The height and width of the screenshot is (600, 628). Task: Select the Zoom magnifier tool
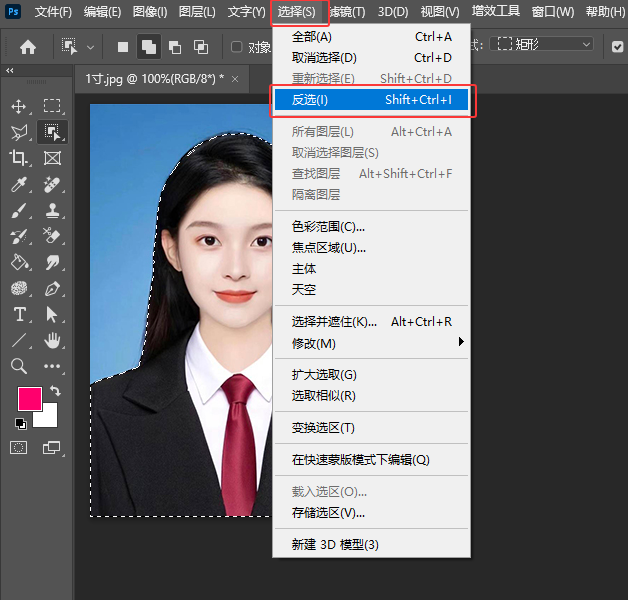(18, 366)
